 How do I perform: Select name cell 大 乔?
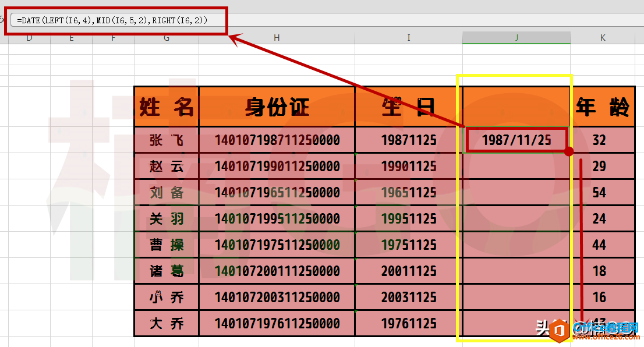pos(167,323)
